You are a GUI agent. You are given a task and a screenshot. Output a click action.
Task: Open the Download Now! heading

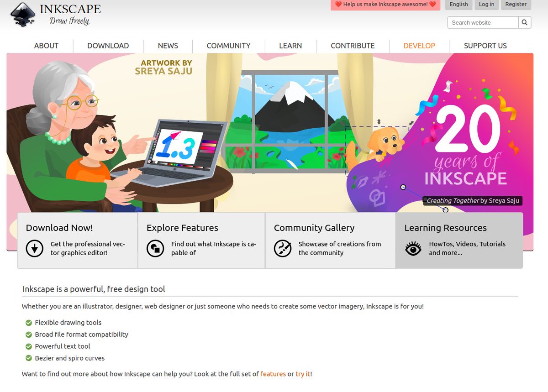tap(59, 228)
